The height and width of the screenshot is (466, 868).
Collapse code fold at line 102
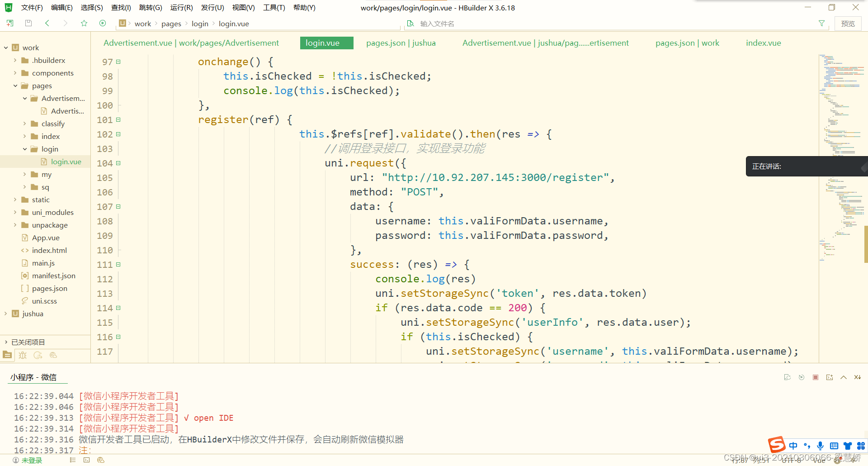click(118, 134)
